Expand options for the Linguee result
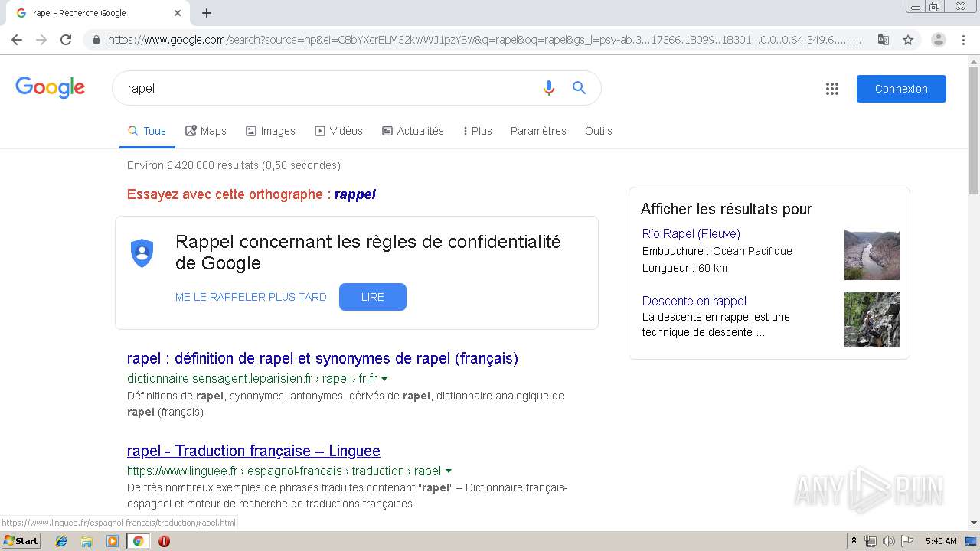980x551 pixels. (x=449, y=471)
